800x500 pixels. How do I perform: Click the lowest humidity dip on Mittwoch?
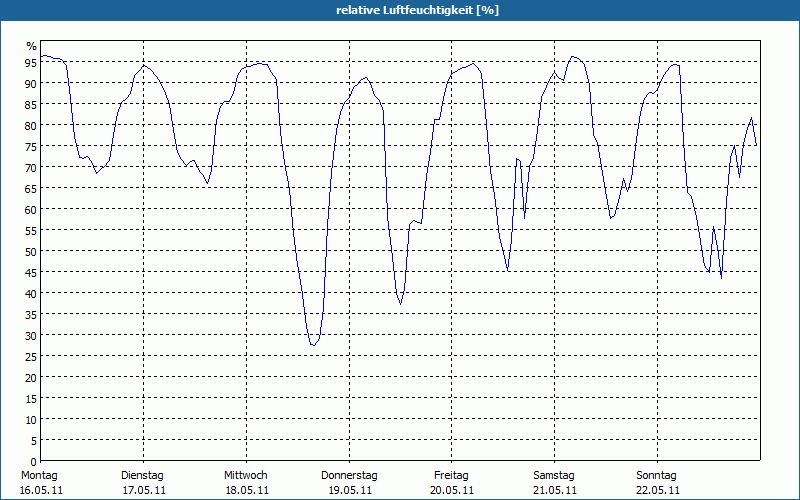(x=313, y=345)
